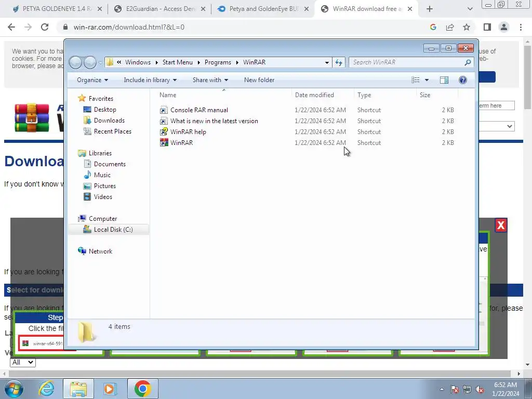This screenshot has width=532, height=399.
Task: Open the Documents library
Action: [110, 164]
